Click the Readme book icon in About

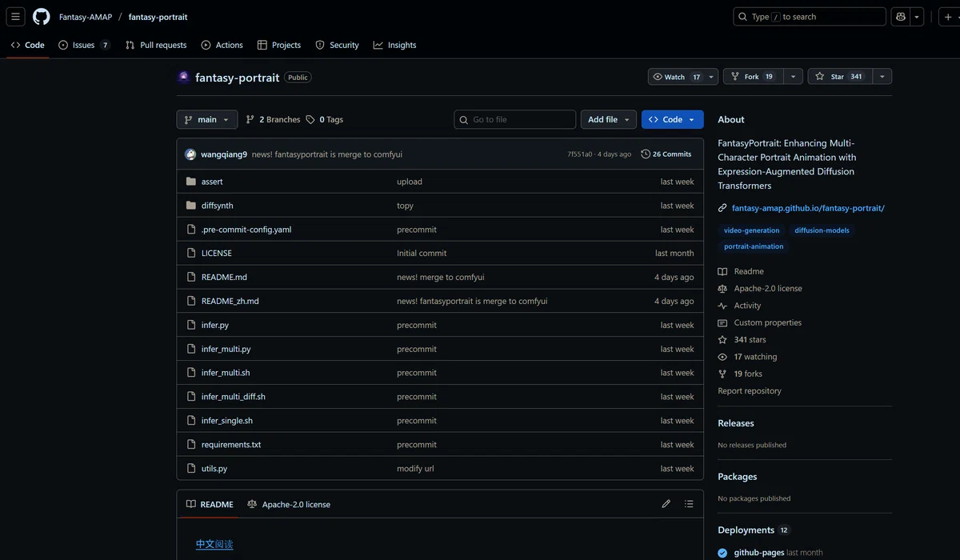722,271
